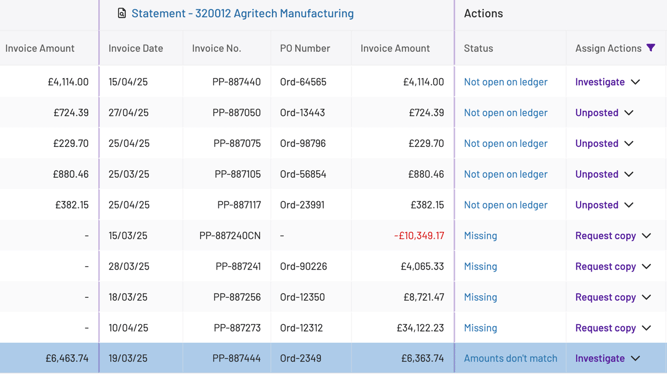Click Not open on ledger status for PP-887075
667x375 pixels.
tap(505, 143)
